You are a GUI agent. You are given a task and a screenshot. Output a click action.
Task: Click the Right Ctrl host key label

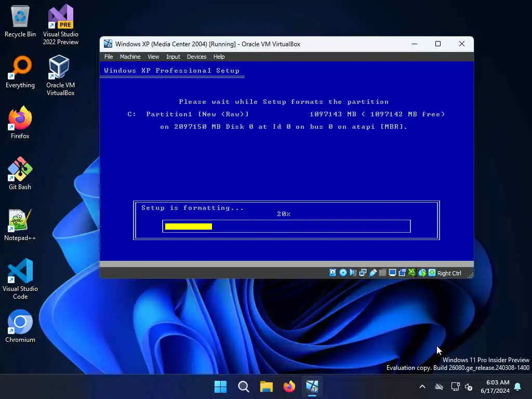click(x=449, y=273)
